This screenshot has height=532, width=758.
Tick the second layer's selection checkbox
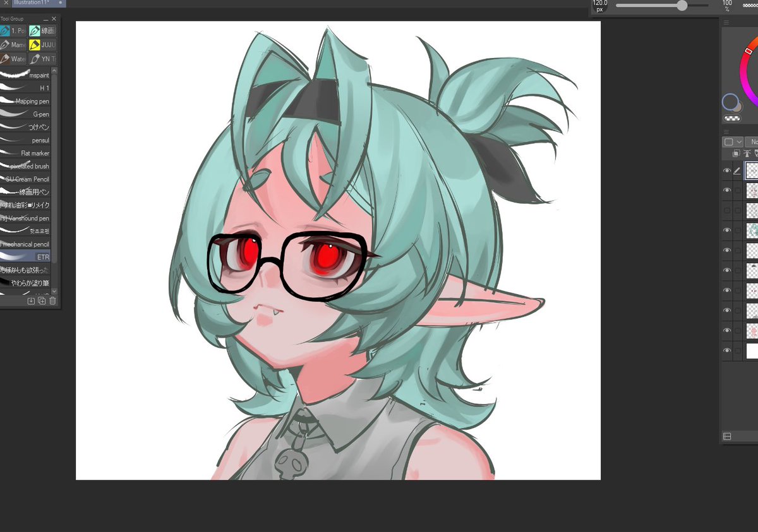coord(737,190)
